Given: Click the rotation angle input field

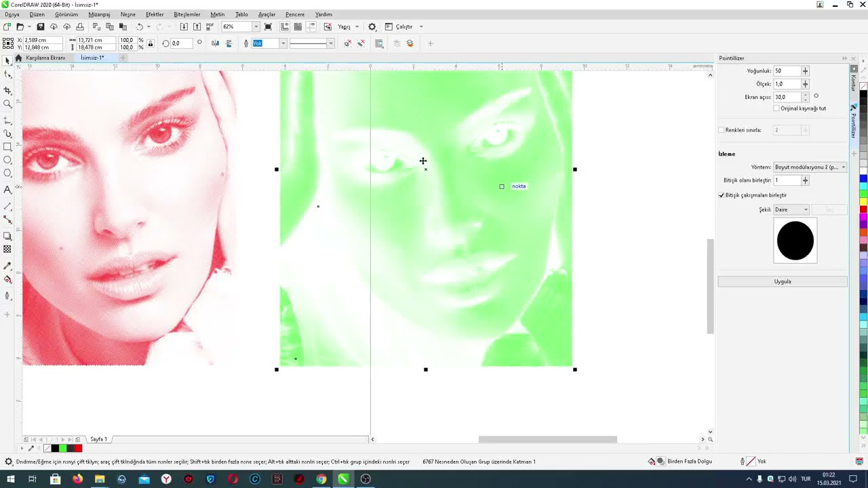Looking at the screenshot, I should pyautogui.click(x=181, y=43).
